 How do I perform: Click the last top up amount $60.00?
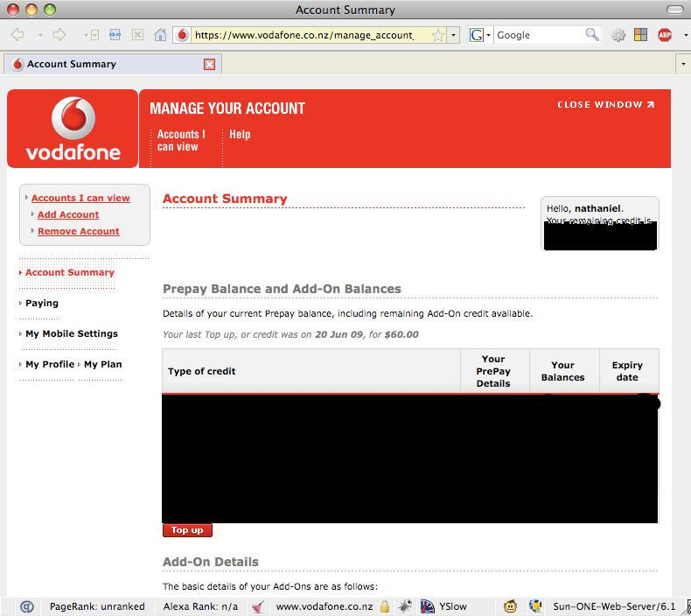401,334
